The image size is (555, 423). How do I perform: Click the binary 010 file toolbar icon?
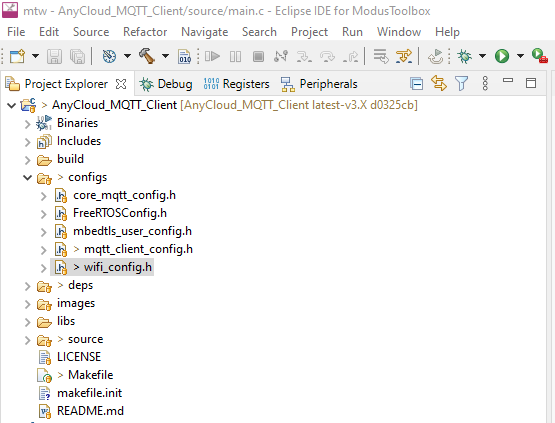(x=185, y=56)
